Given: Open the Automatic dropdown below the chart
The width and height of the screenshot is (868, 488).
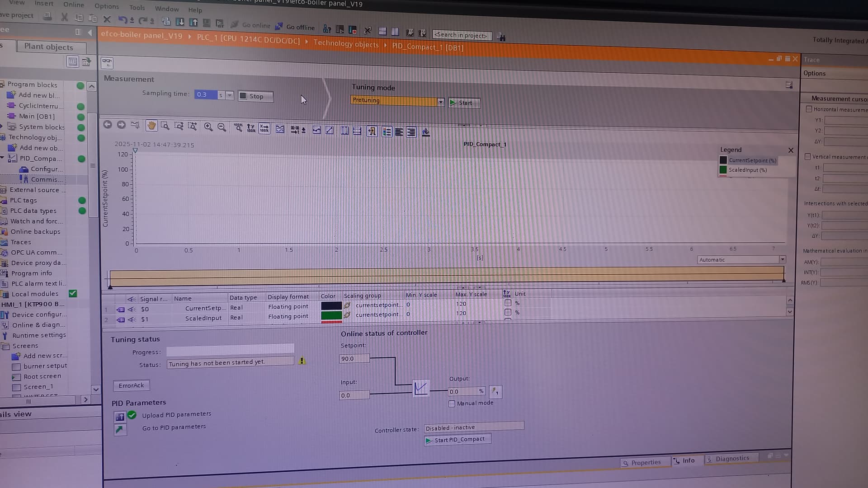Looking at the screenshot, I should click(x=782, y=259).
